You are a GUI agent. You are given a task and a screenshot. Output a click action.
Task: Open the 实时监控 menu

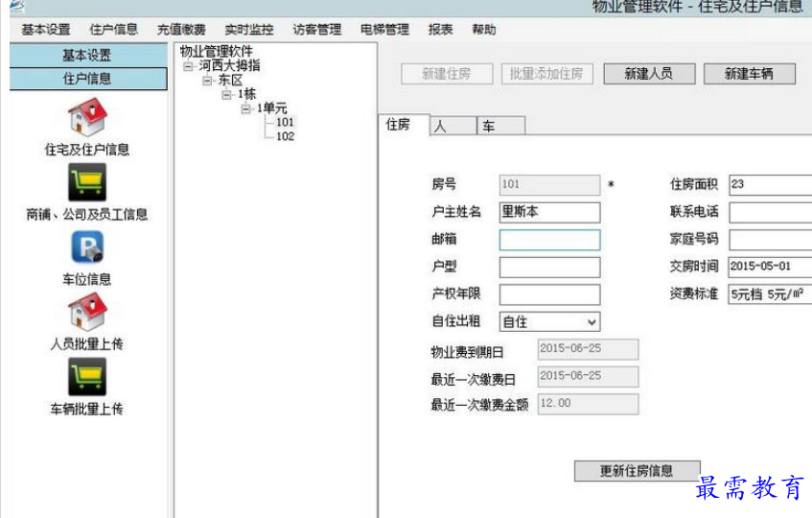point(249,30)
